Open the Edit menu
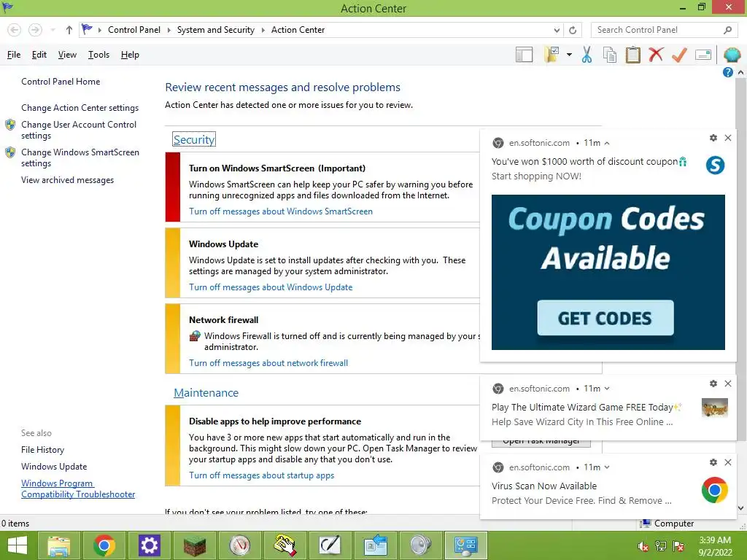The image size is (747, 560). tap(39, 55)
